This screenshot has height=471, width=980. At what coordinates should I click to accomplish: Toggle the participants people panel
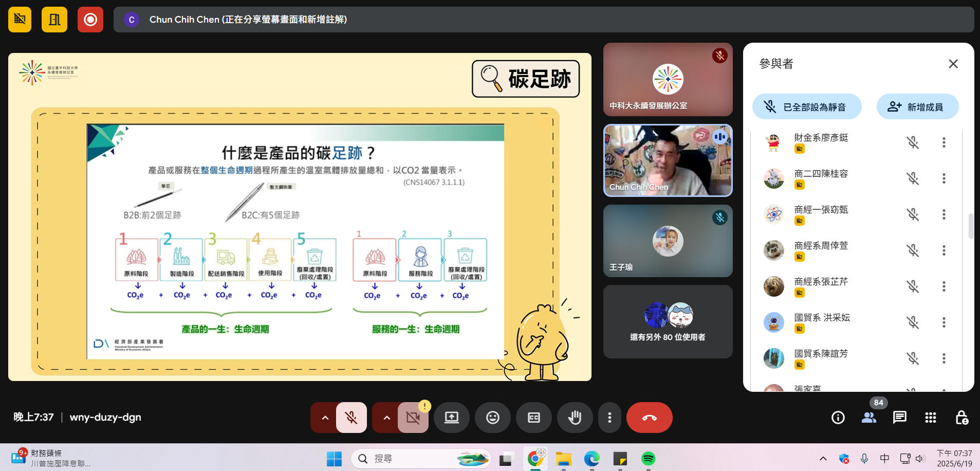click(868, 418)
